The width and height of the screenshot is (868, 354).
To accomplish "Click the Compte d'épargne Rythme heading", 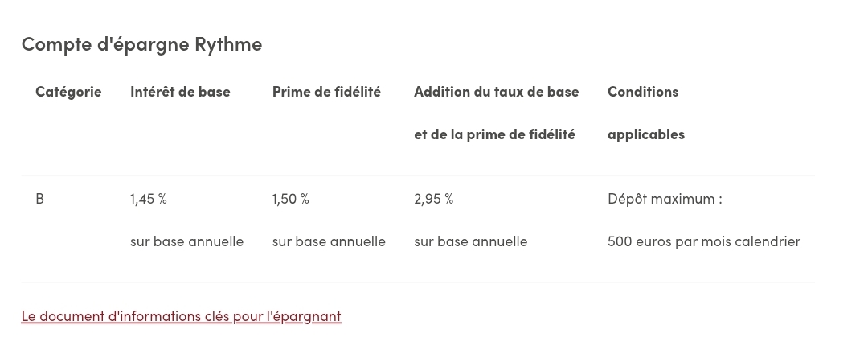I will pos(141,43).
